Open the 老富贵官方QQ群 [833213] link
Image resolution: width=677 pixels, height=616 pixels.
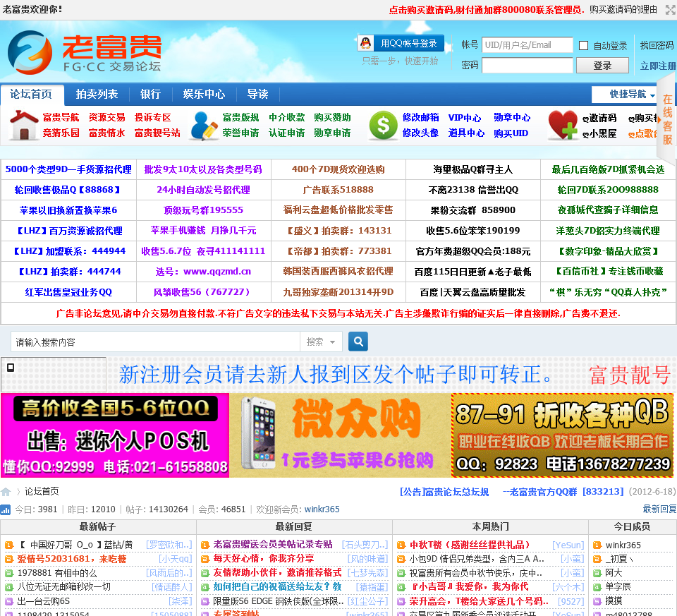[563, 492]
